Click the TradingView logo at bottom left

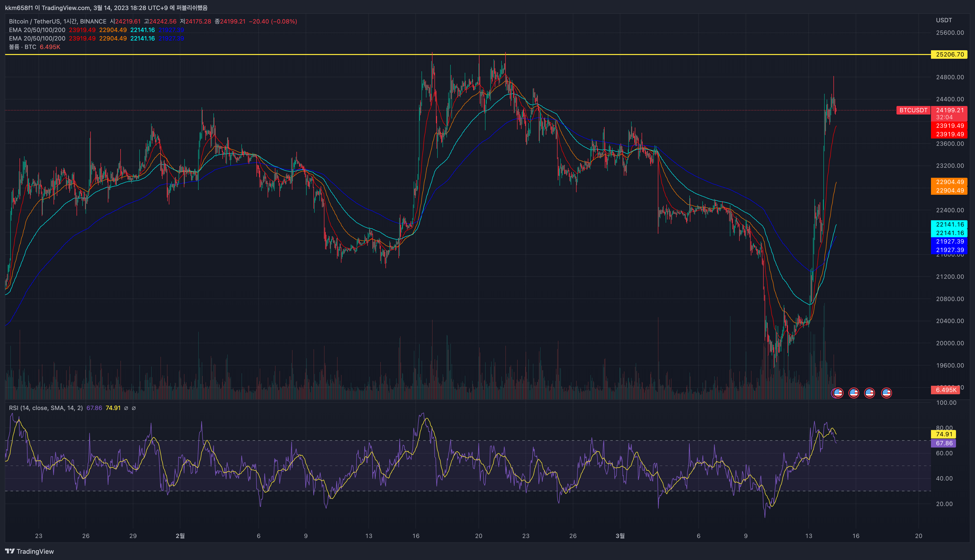pos(29,551)
